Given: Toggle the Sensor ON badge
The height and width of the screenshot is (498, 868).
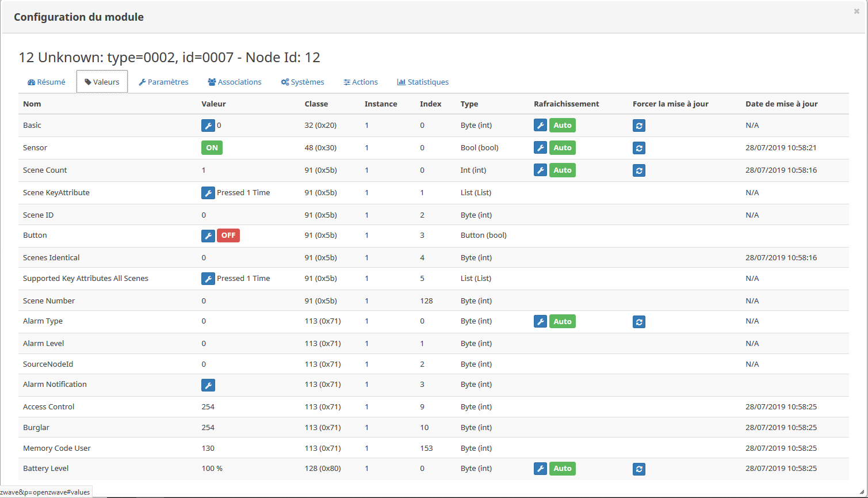Looking at the screenshot, I should coord(212,148).
